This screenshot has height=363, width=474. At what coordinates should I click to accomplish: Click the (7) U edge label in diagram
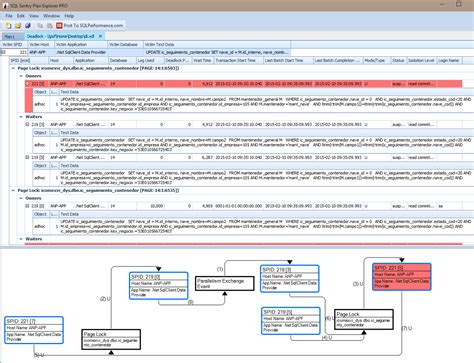tap(407, 328)
